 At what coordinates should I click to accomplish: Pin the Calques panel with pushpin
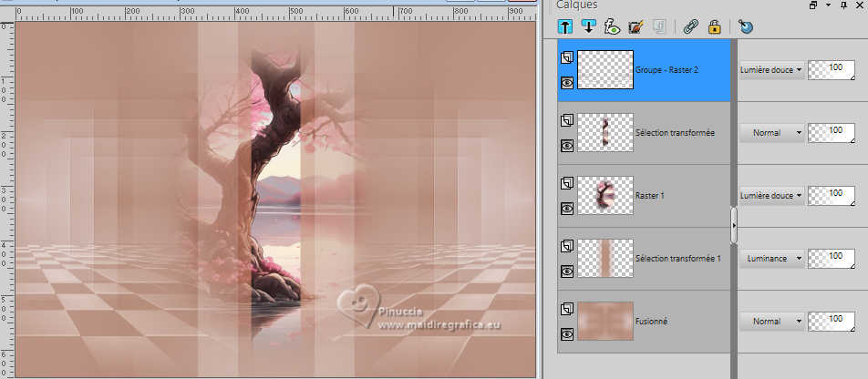click(x=843, y=5)
